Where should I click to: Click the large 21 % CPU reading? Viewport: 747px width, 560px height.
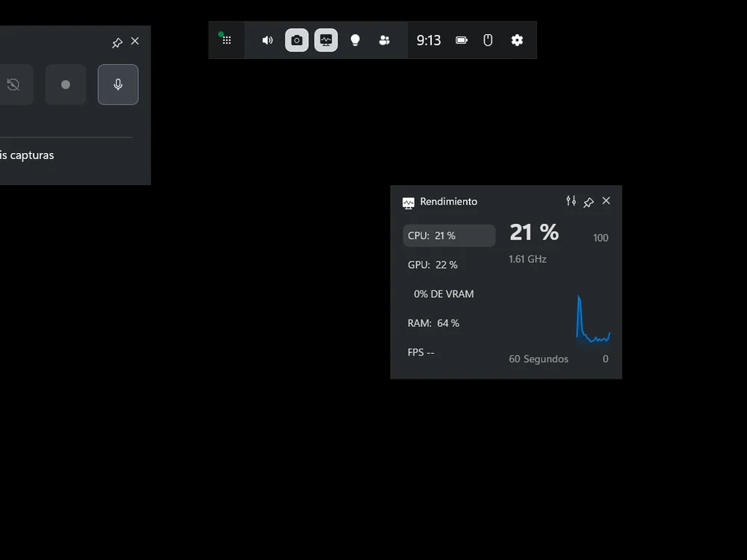[x=534, y=232]
